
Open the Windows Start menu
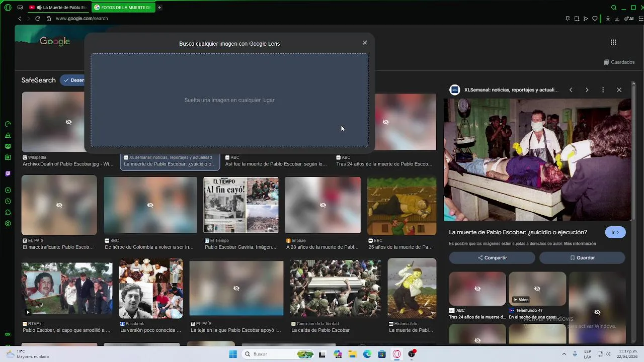[232, 354]
